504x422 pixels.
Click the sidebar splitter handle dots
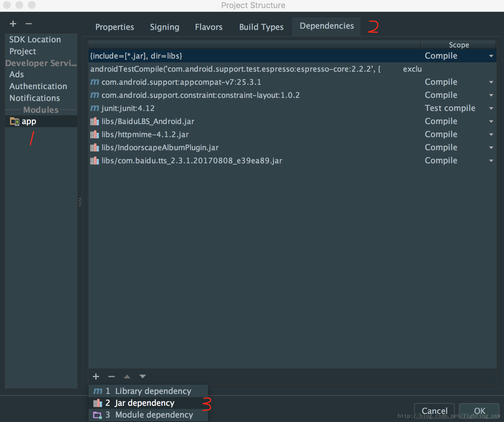click(x=80, y=202)
